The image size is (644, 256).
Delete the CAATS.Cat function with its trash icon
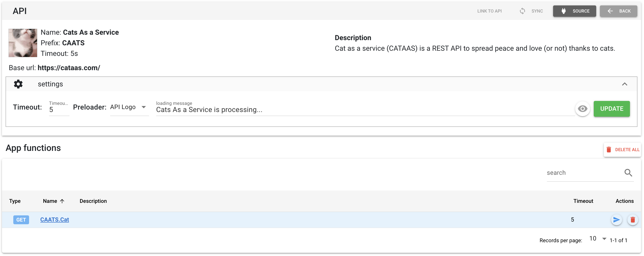coord(633,220)
